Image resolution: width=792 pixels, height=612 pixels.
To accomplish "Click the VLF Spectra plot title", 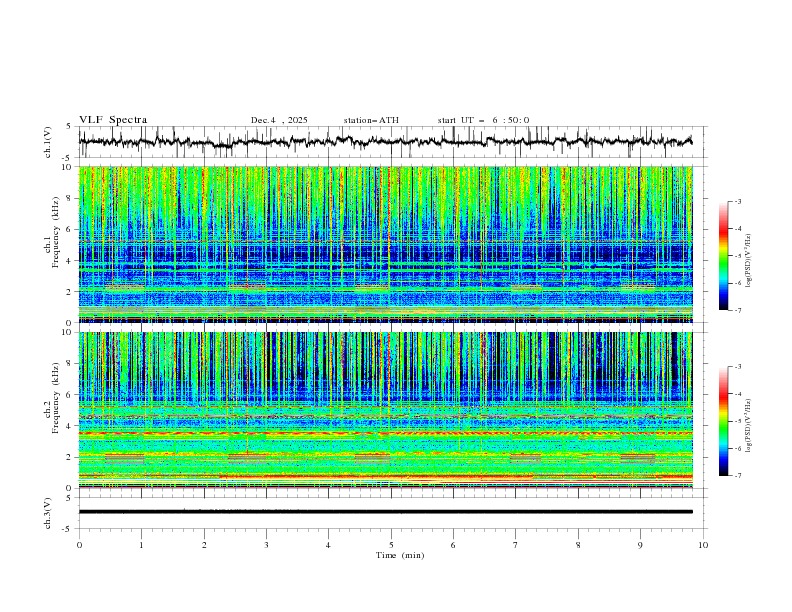I will [113, 120].
